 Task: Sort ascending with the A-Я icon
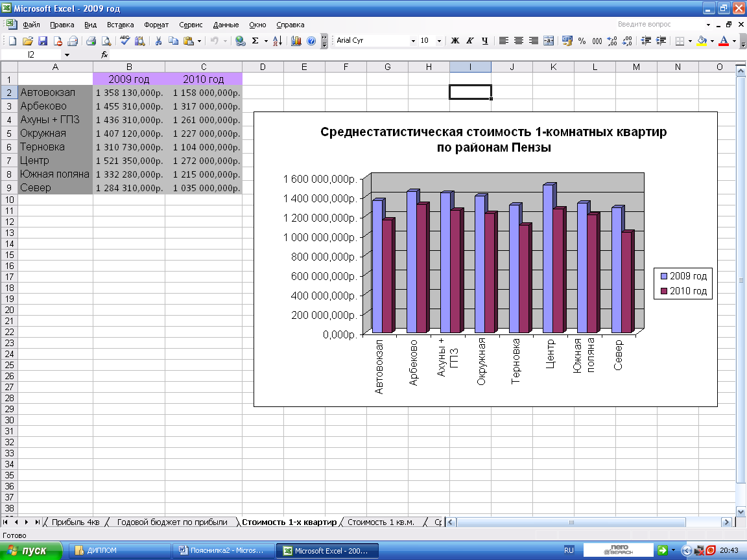click(x=277, y=40)
